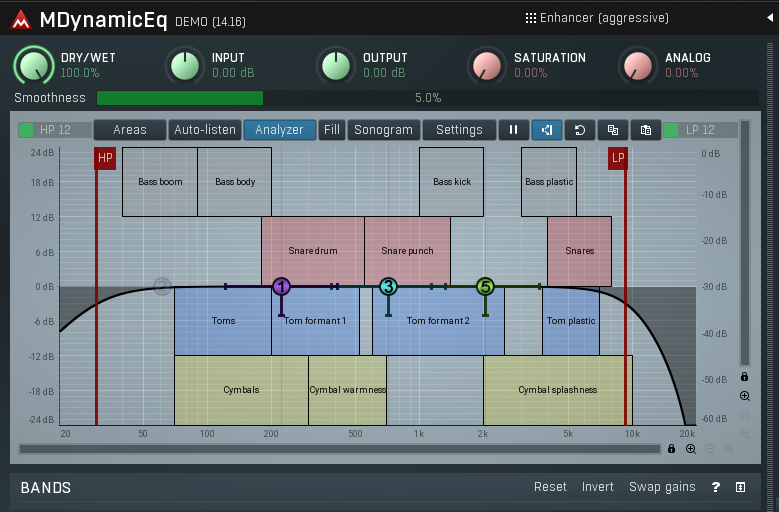Set the Smoothness slider bar
This screenshot has width=779, height=512.
pyautogui.click(x=428, y=98)
